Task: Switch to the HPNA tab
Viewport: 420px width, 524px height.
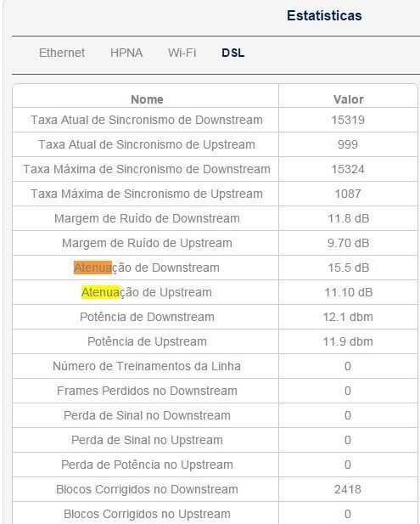Action: 126,53
